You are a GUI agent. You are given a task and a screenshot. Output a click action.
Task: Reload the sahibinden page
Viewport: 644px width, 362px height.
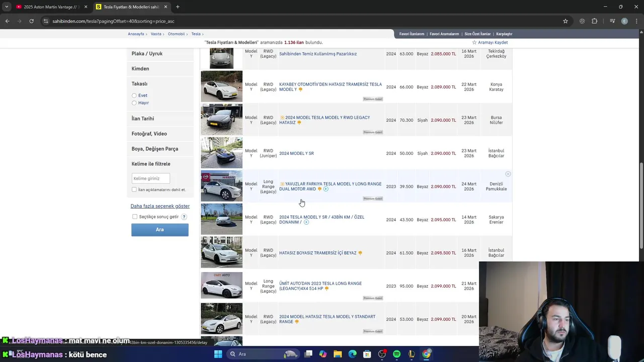coord(31,21)
